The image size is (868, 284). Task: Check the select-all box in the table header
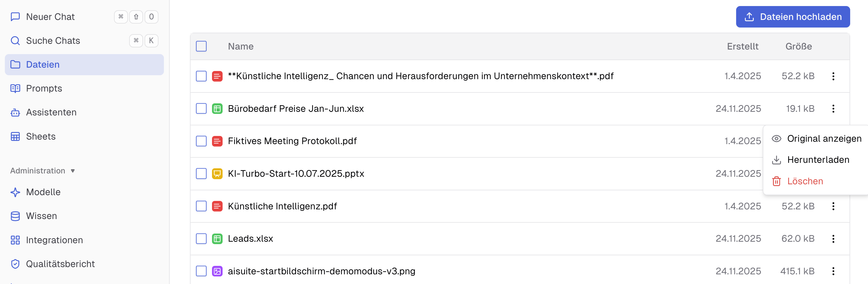point(201,46)
